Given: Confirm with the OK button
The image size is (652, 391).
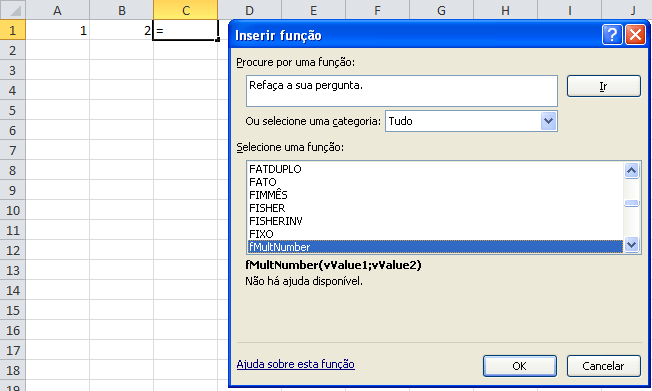Looking at the screenshot, I should click(x=520, y=366).
